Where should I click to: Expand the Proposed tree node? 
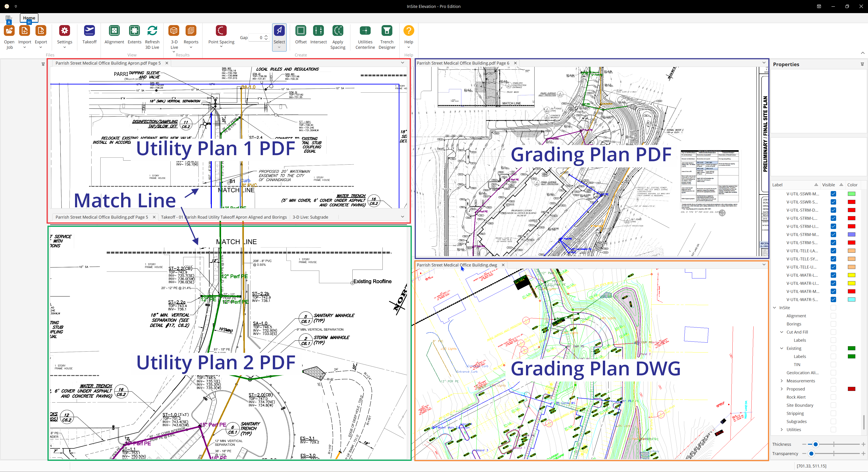click(782, 389)
